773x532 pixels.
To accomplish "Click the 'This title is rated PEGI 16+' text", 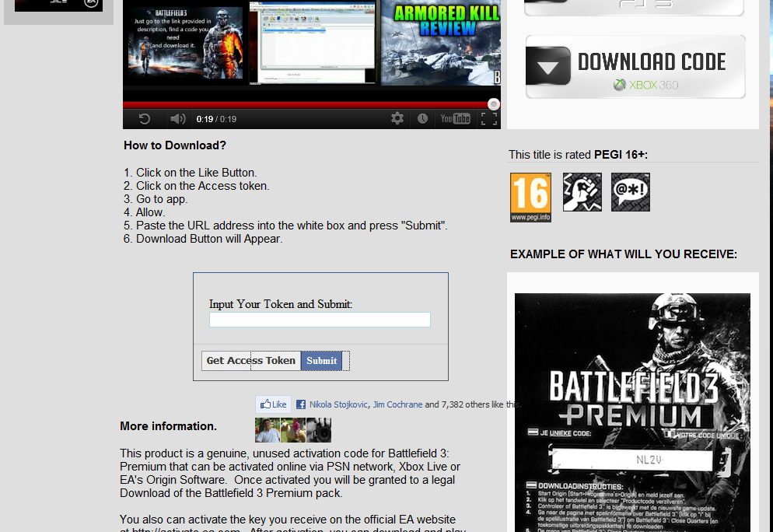I will point(579,155).
